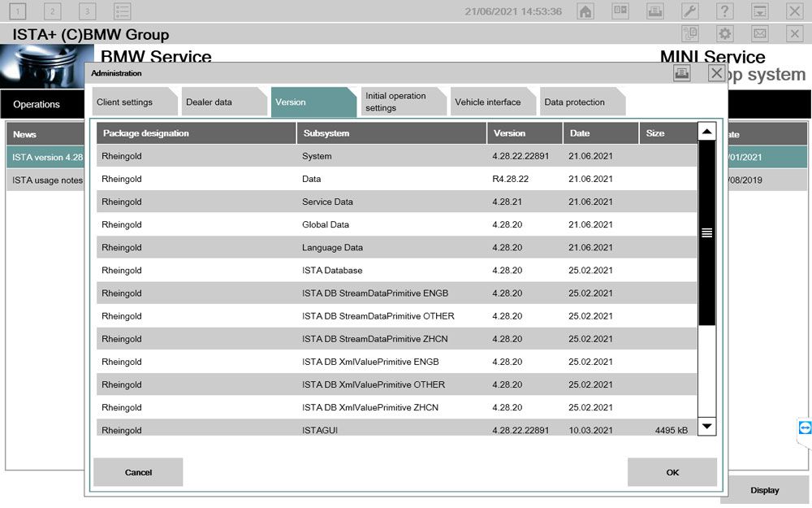Click the scroll down arrow of version list
This screenshot has height=508, width=812.
pyautogui.click(x=707, y=427)
